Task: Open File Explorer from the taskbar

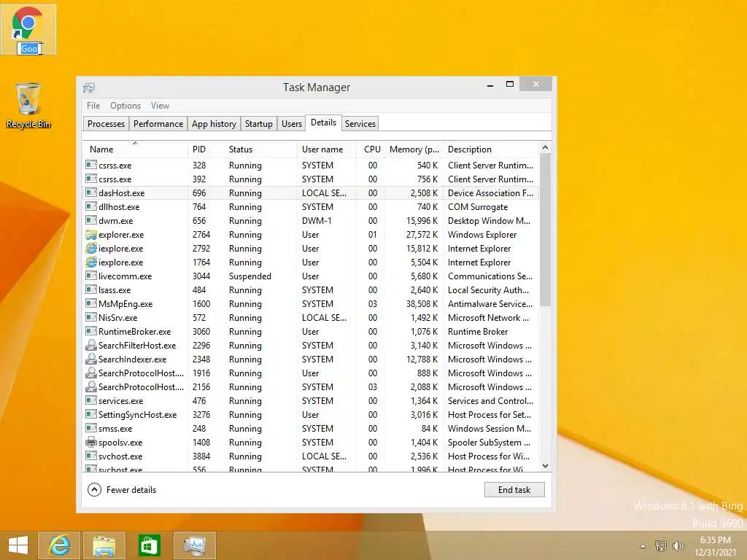Action: 104,545
